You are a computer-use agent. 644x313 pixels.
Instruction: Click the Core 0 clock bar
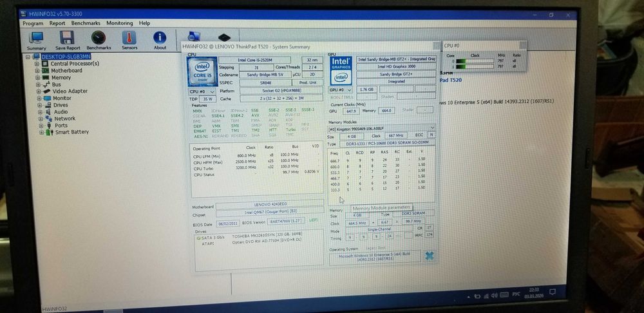tap(475, 61)
